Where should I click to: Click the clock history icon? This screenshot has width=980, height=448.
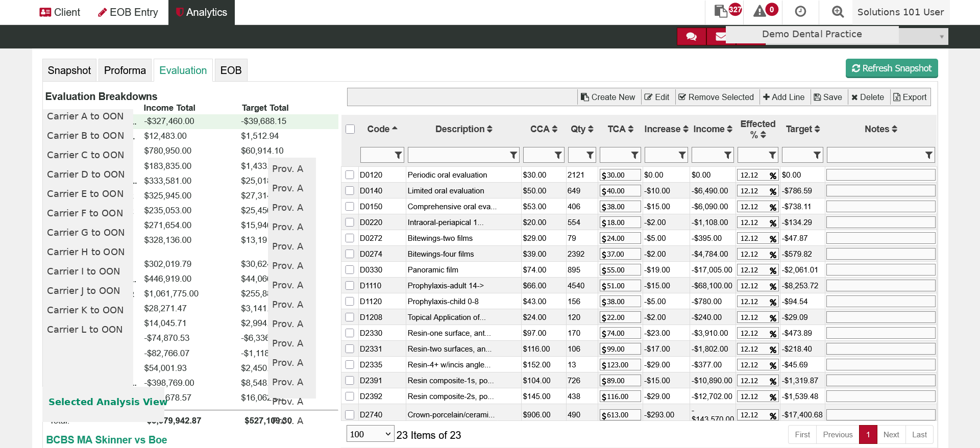[800, 11]
